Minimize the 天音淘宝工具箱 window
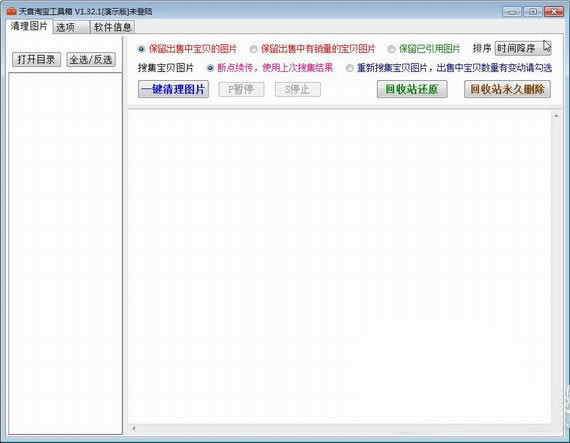The height and width of the screenshot is (443, 570). coord(512,12)
